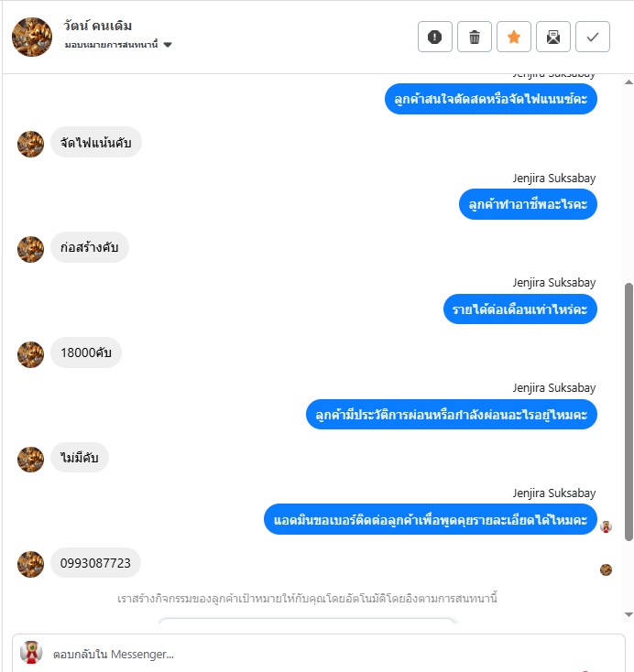634x672 pixels.
Task: Click the scroll down arrow of chat
Action: (x=629, y=614)
